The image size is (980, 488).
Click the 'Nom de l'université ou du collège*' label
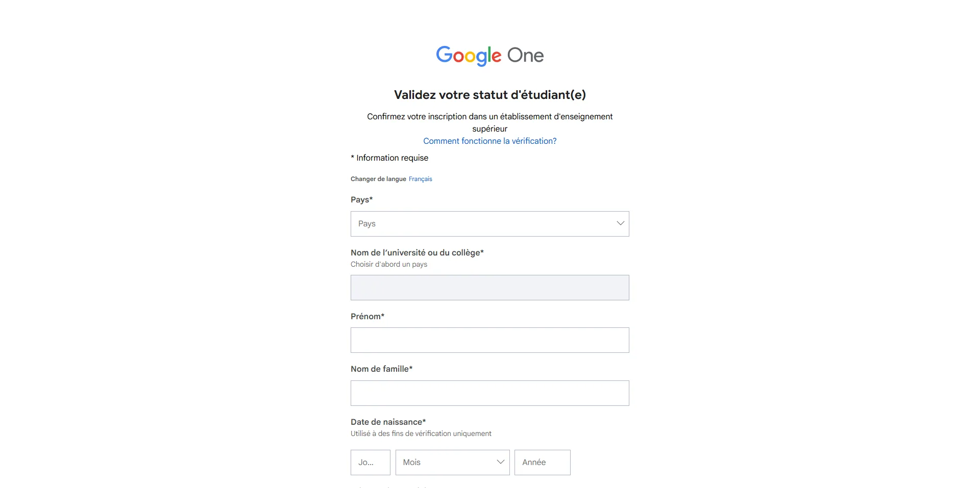(417, 253)
